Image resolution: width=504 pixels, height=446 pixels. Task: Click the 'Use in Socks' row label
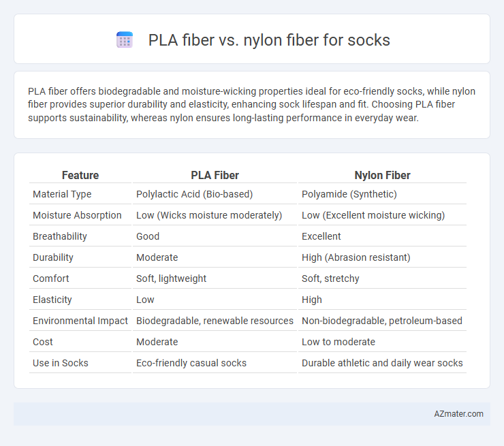[60, 363]
